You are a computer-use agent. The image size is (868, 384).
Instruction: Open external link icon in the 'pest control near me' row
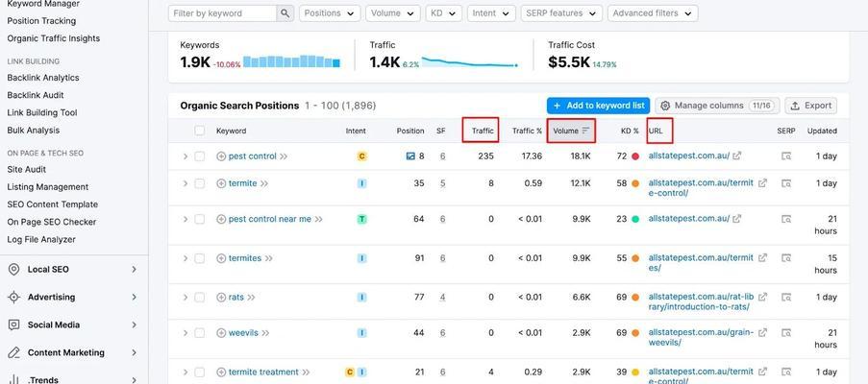coord(737,219)
